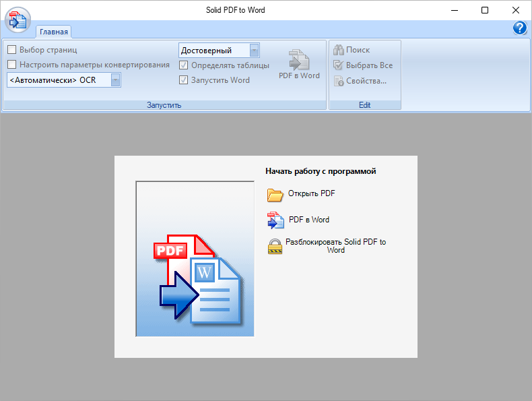
Task: Click the Edit group label
Action: (365, 105)
